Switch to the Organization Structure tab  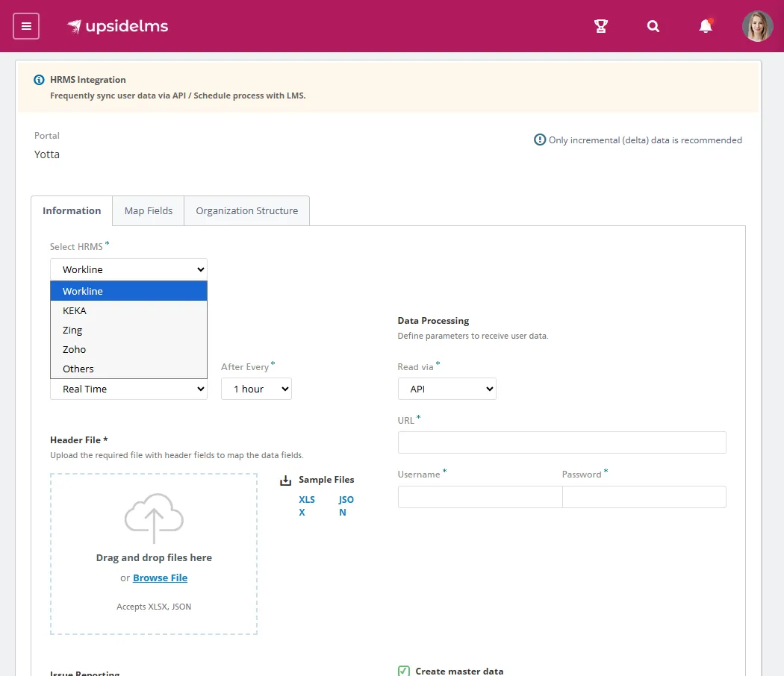coord(247,211)
